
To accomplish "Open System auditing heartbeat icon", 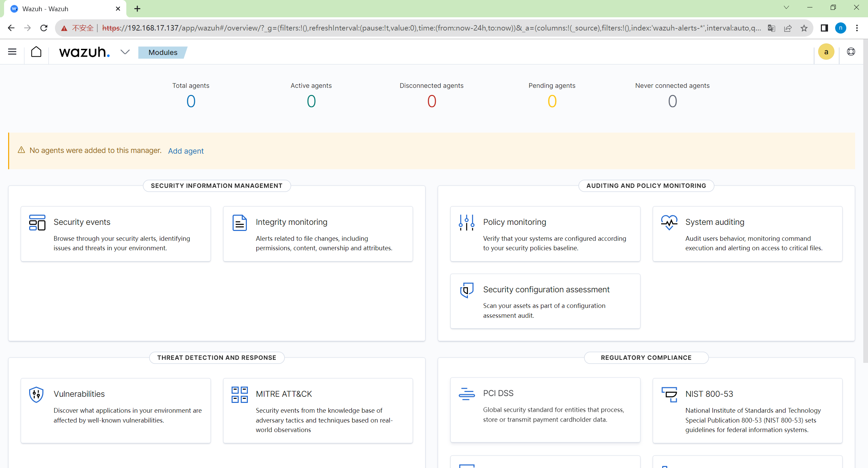I will click(x=669, y=222).
